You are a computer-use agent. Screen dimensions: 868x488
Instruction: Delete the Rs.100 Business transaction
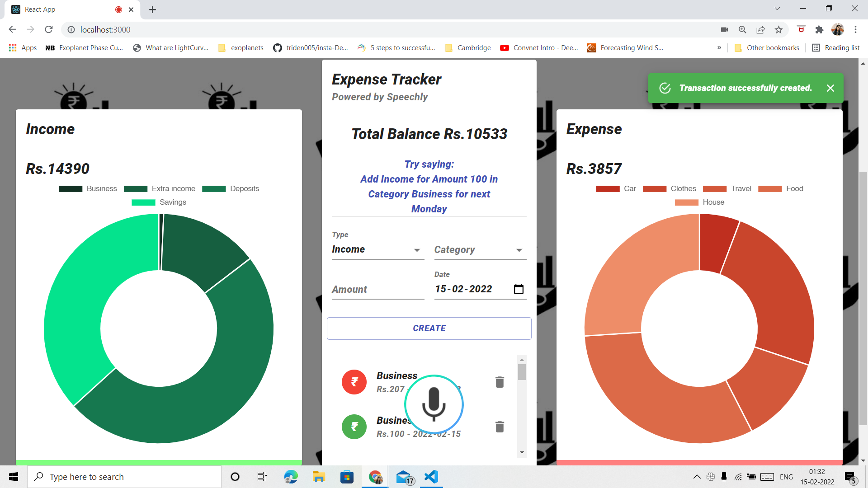click(x=500, y=427)
